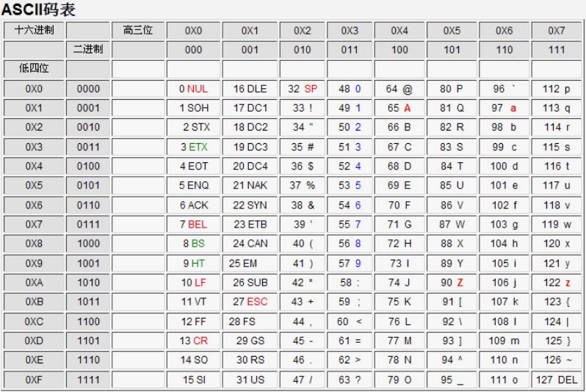Click the cell '3 ETX'
Viewport: 586px width, 392px height.
(x=193, y=147)
